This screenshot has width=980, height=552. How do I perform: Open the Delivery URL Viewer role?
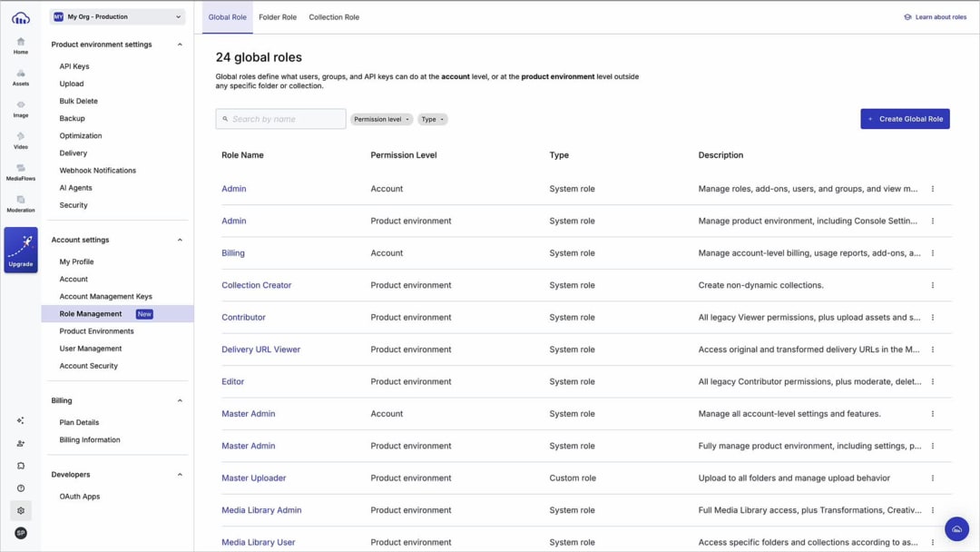point(260,350)
